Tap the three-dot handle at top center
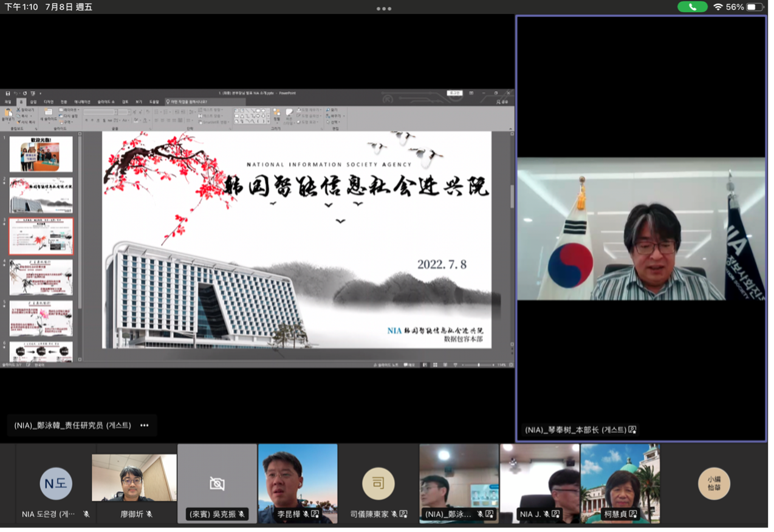 coord(384,9)
